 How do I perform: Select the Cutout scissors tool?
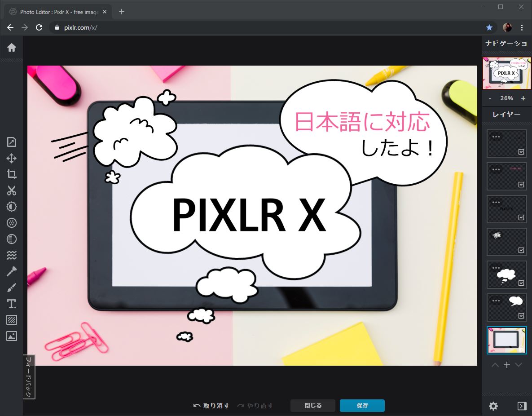[12, 190]
